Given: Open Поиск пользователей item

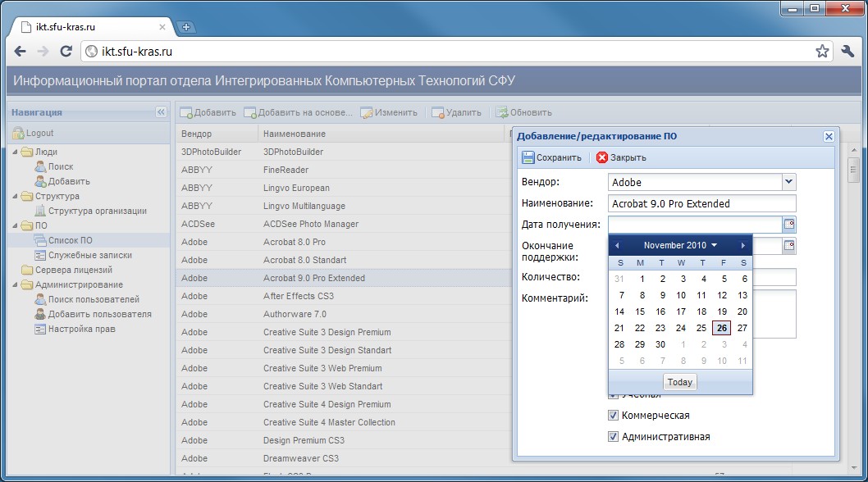Looking at the screenshot, I should (87, 299).
